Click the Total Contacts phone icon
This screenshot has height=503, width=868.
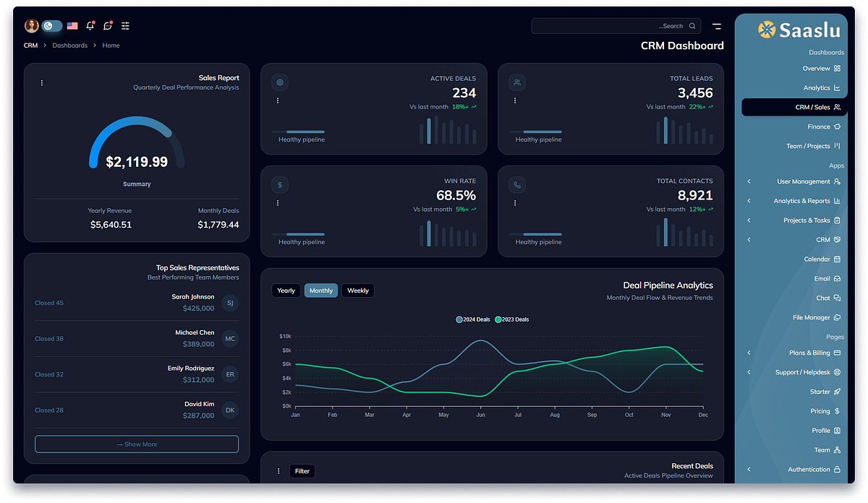pyautogui.click(x=517, y=185)
